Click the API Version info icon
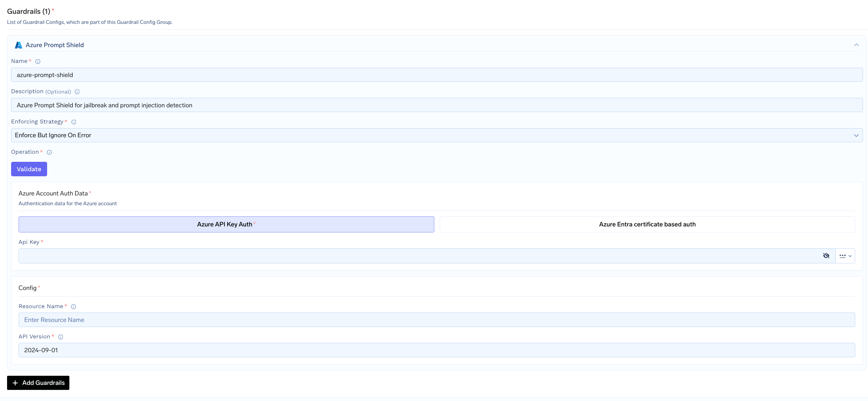This screenshot has height=401, width=868. coord(61,337)
